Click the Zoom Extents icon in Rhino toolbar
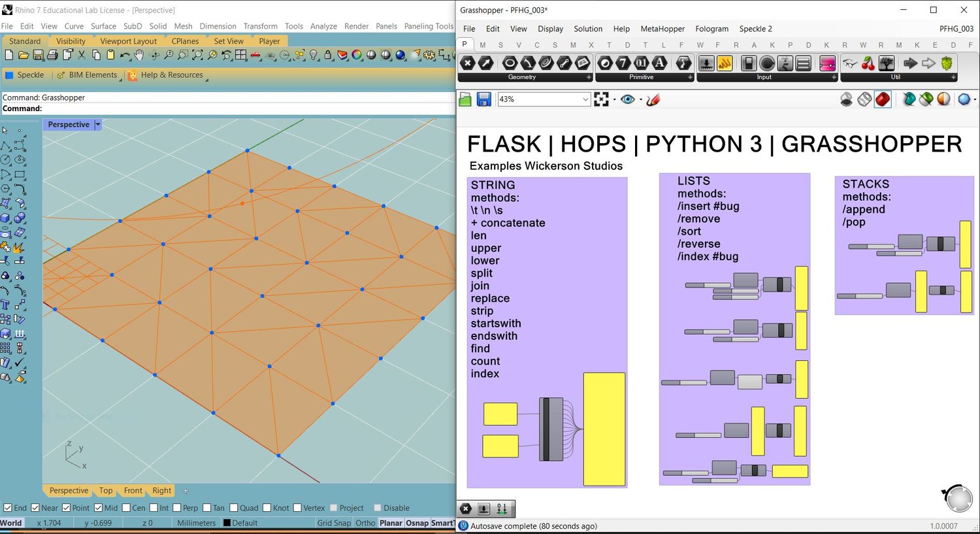Image resolution: width=980 pixels, height=534 pixels. (197, 56)
